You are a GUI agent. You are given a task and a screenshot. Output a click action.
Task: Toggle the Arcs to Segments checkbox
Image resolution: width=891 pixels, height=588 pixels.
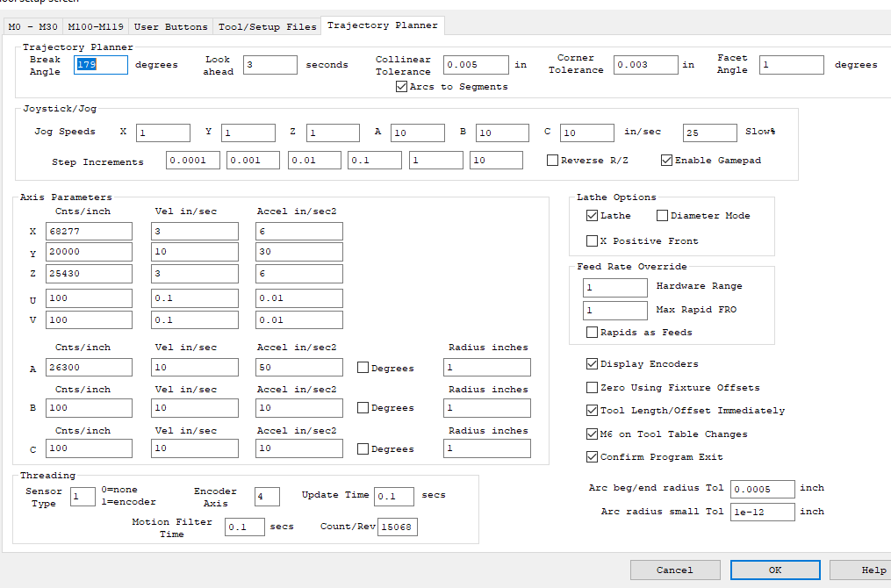click(402, 87)
